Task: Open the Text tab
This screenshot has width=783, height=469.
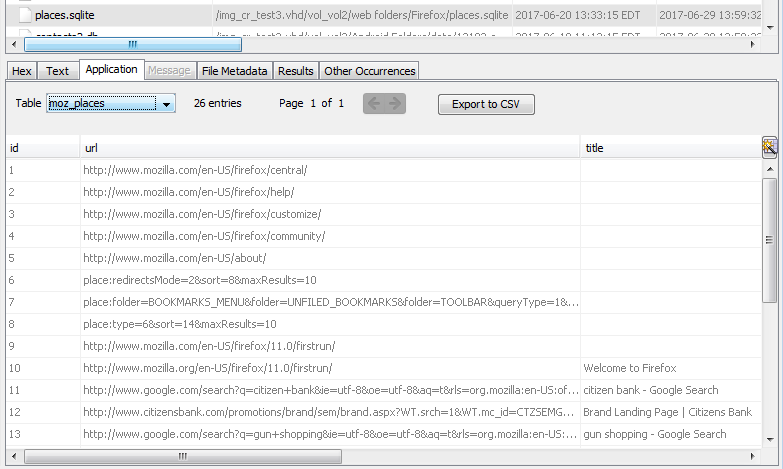Action: (57, 71)
